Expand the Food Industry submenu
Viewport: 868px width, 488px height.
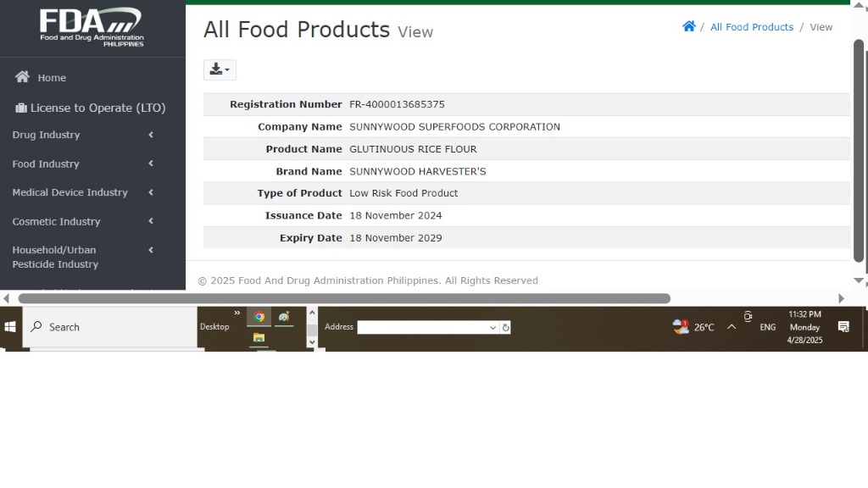point(81,164)
